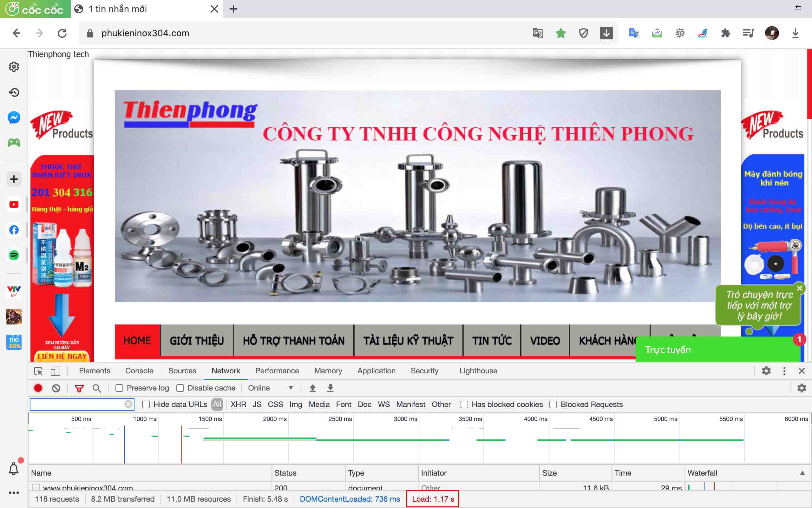Import HAR file with upload arrow
The width and height of the screenshot is (812, 508).
(312, 388)
